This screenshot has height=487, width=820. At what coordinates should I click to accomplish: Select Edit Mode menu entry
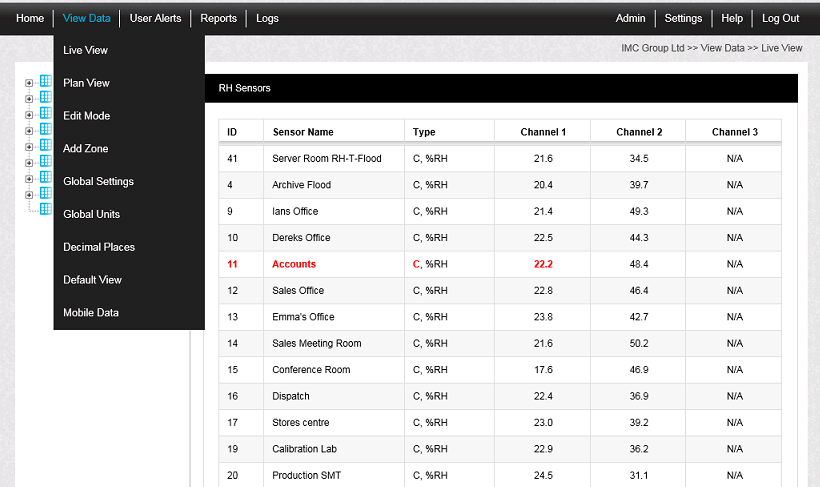(86, 116)
